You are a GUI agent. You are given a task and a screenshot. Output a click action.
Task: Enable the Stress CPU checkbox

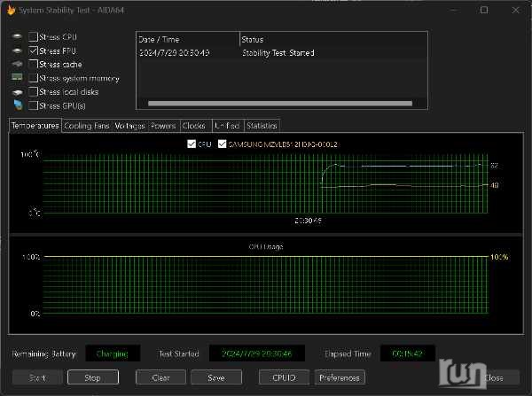coord(34,36)
